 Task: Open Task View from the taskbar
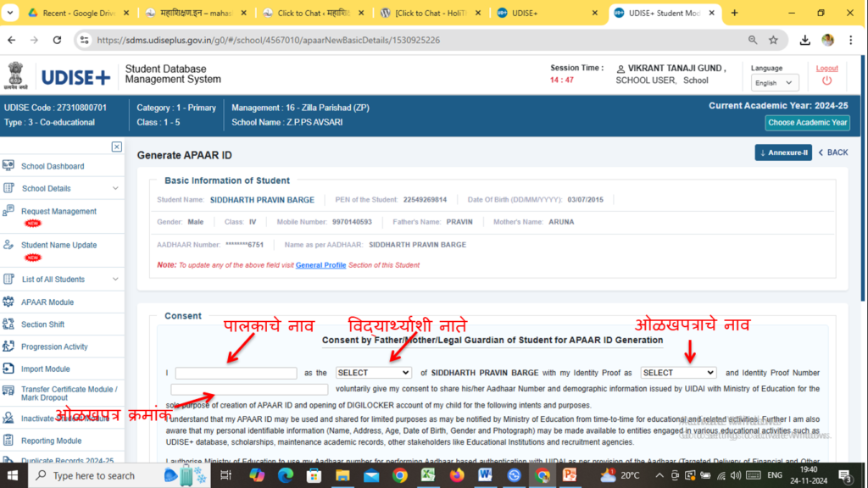click(x=225, y=475)
